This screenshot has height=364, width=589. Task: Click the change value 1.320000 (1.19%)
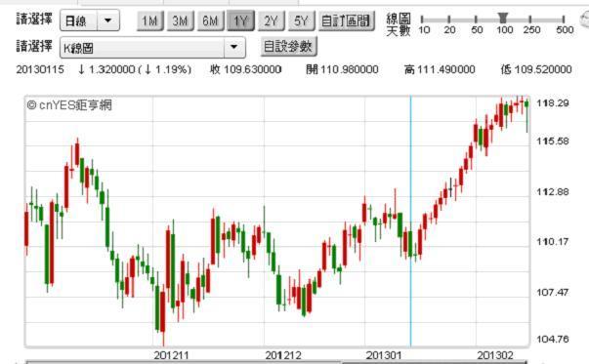(x=135, y=69)
